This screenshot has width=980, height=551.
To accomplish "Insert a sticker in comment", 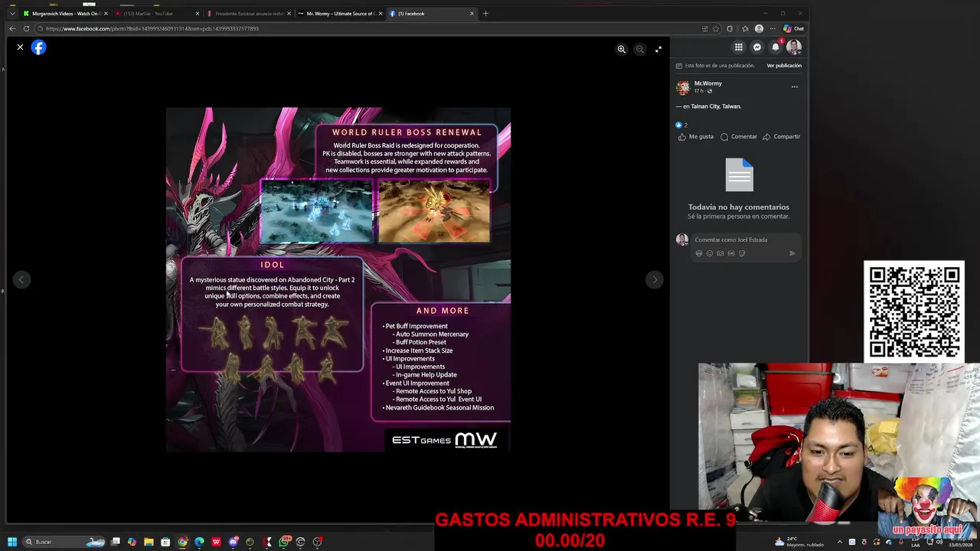I will (742, 253).
